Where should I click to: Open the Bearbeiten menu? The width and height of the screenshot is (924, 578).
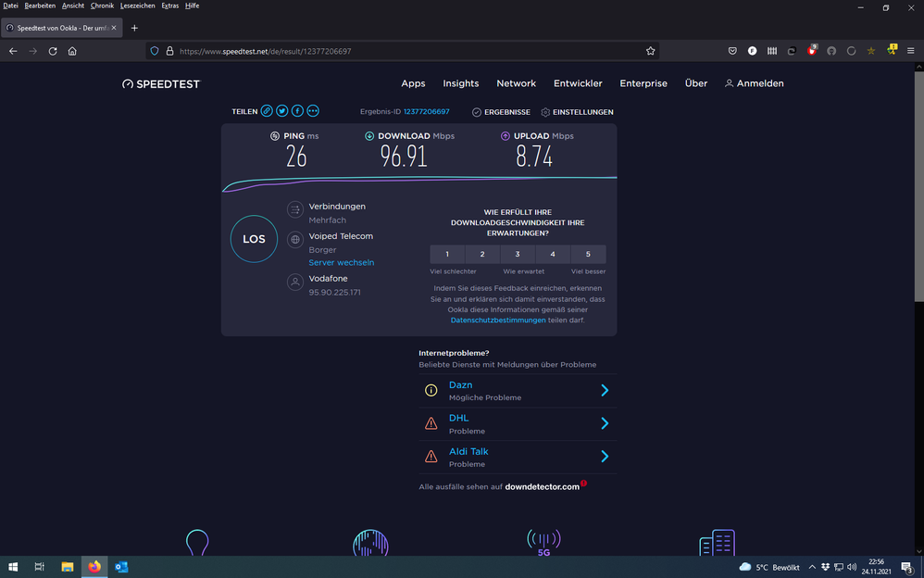pyautogui.click(x=40, y=6)
